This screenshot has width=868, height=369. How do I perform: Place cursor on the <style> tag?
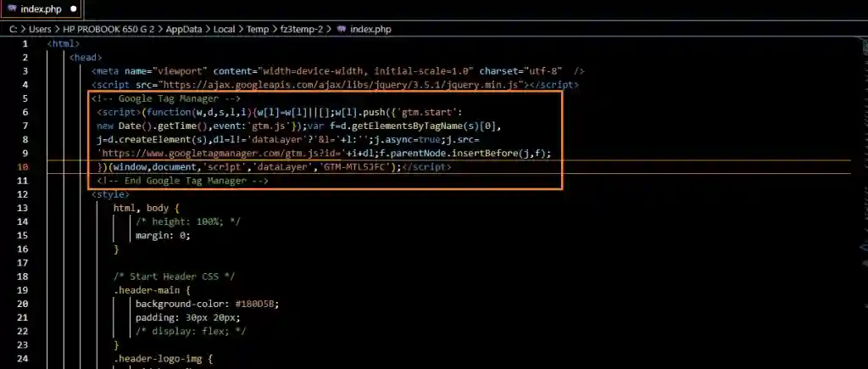click(111, 194)
